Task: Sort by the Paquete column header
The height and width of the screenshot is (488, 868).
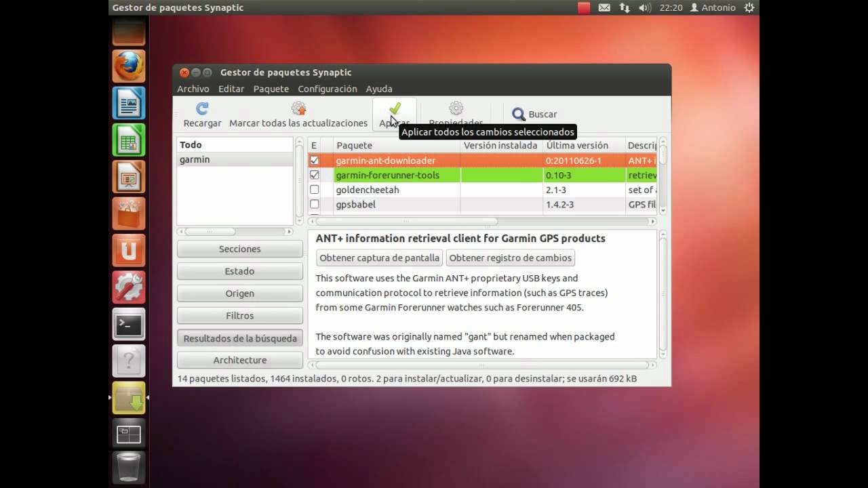Action: (x=397, y=145)
